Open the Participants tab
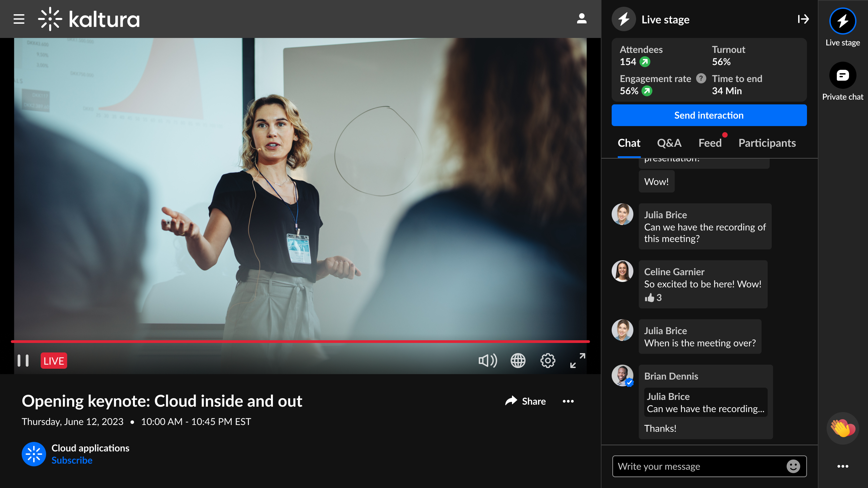This screenshot has width=868, height=488. 767,143
